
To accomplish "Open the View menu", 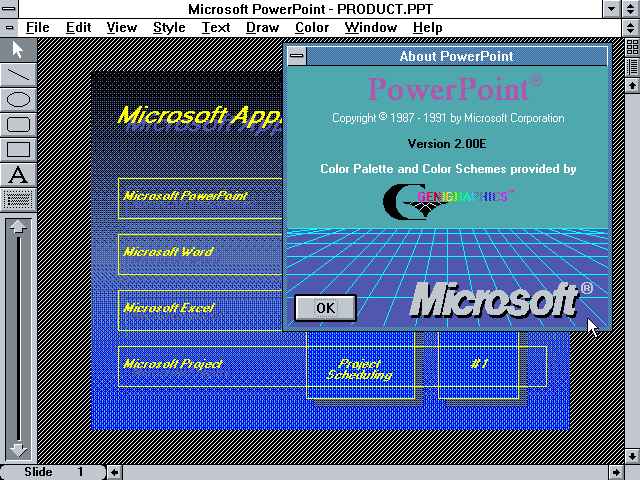I will pyautogui.click(x=122, y=27).
